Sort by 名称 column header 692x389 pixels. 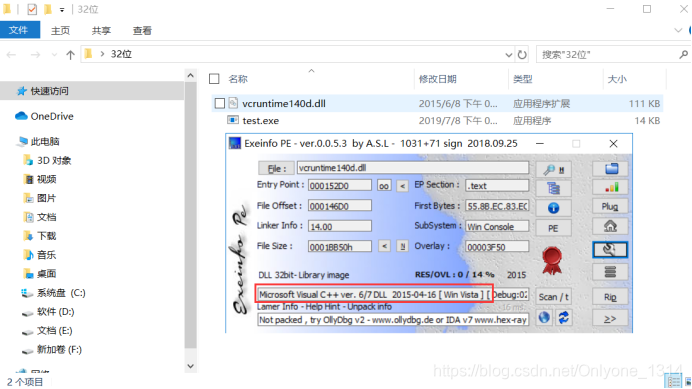coord(238,79)
